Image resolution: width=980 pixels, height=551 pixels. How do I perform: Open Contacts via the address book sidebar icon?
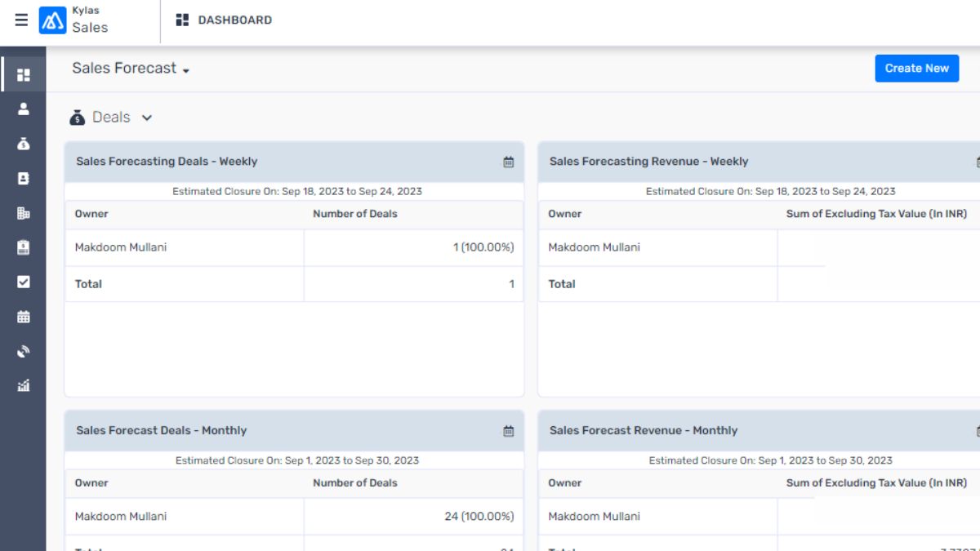point(24,178)
